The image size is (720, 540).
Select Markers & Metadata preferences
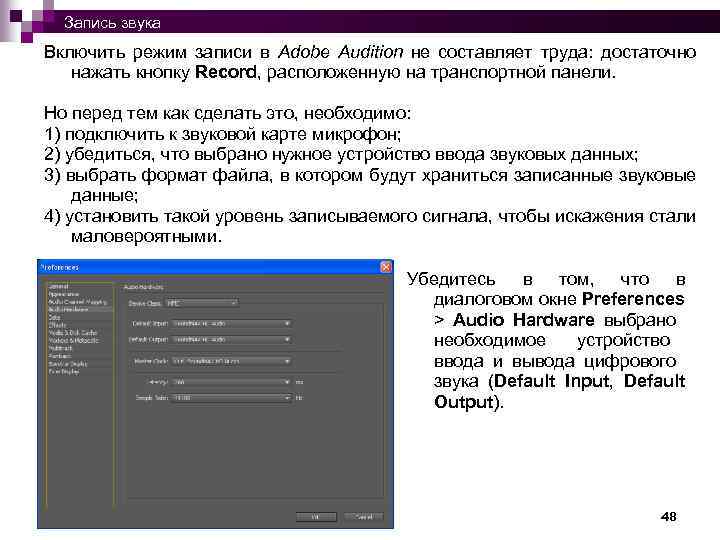(73, 341)
